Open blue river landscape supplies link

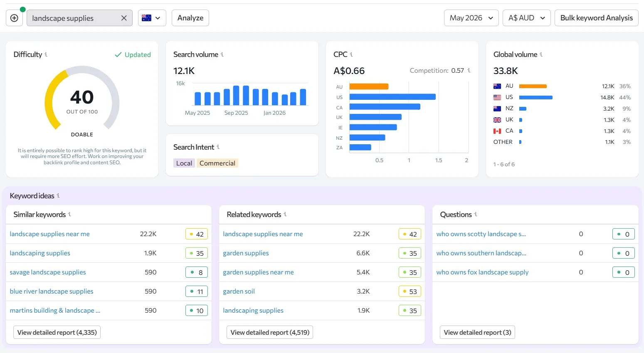tap(52, 291)
